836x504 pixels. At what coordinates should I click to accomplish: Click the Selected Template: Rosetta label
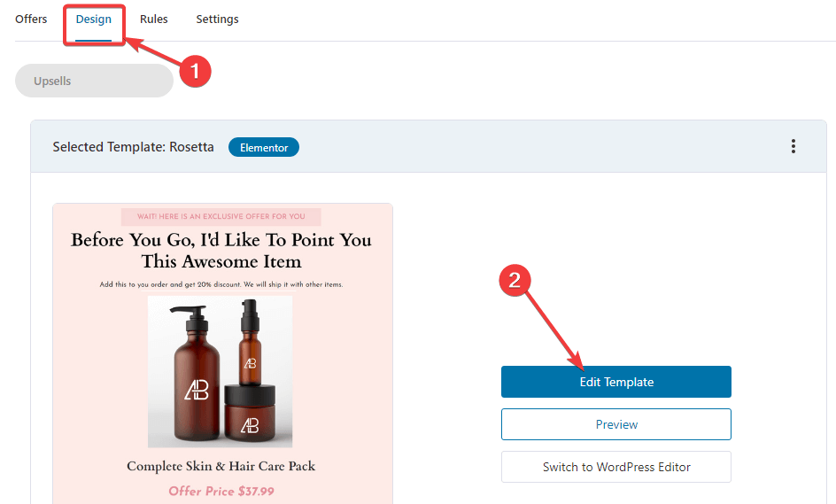point(134,147)
